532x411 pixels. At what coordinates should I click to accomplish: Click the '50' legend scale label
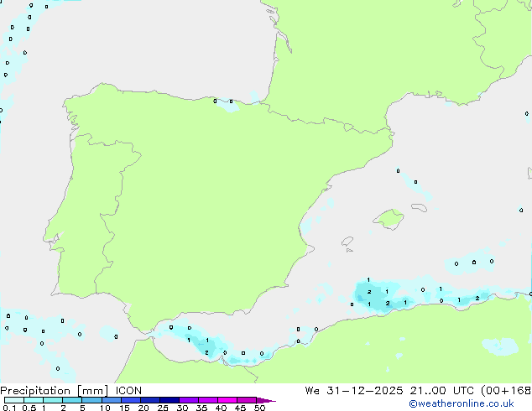coord(259,408)
